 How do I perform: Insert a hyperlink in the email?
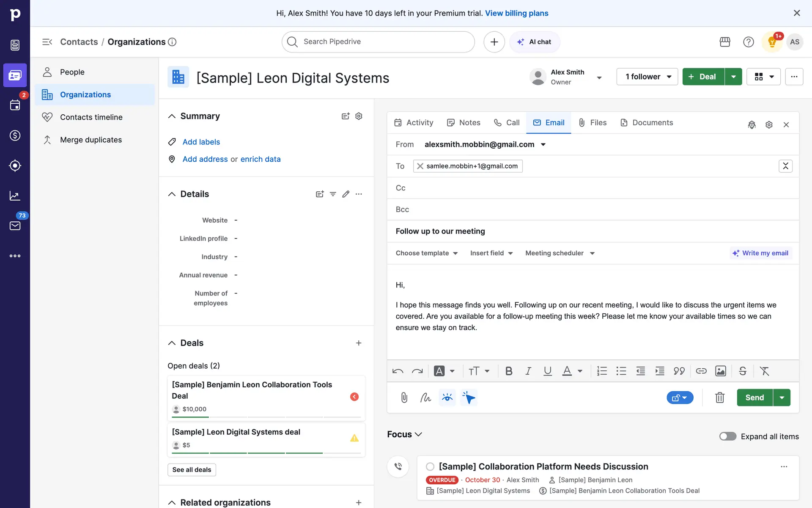tap(701, 371)
